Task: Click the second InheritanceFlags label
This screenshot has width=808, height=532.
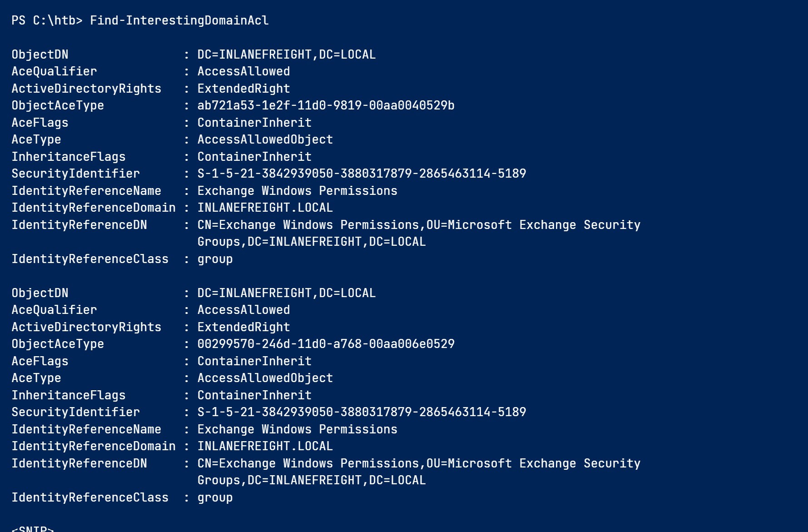Action: click(x=69, y=395)
